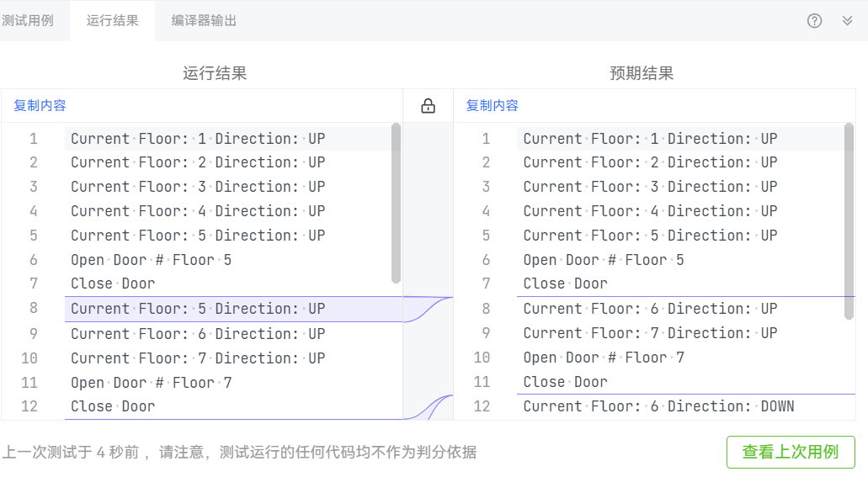Viewport: 868px width, 477px height.
Task: Click line number 6 in run result
Action: [34, 260]
